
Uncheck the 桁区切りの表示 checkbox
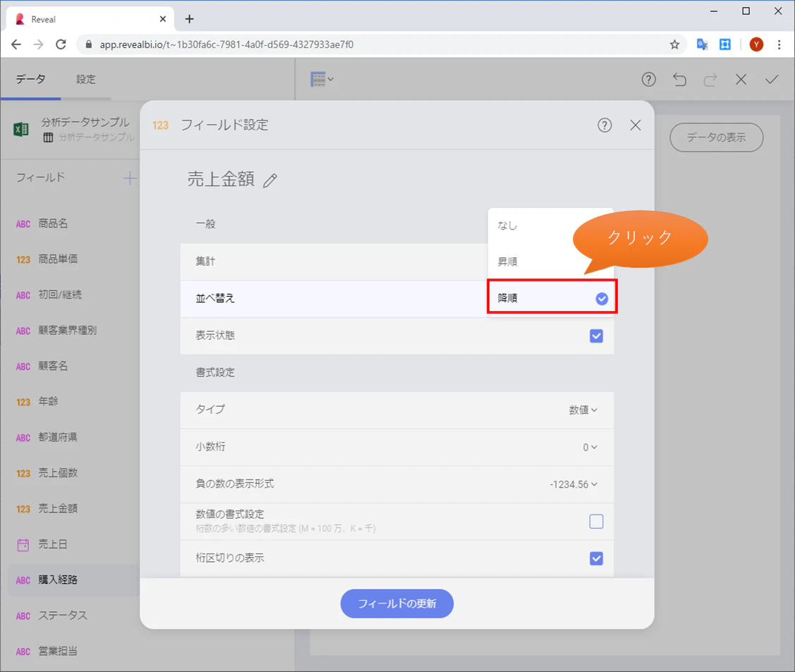[596, 558]
